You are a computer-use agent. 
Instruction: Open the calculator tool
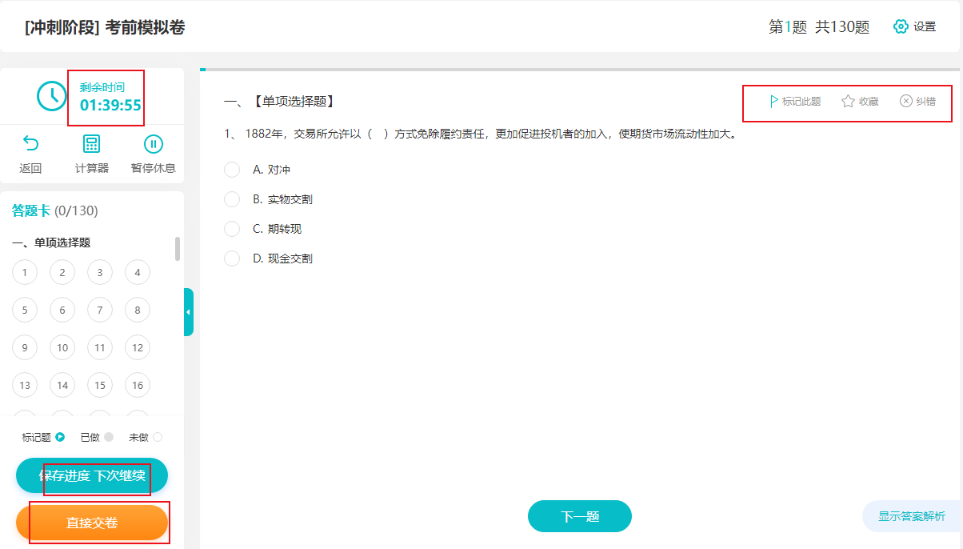(x=91, y=145)
